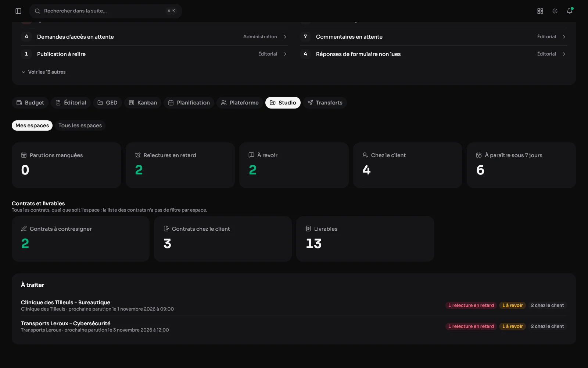Switch theme with the sun icon

[555, 11]
